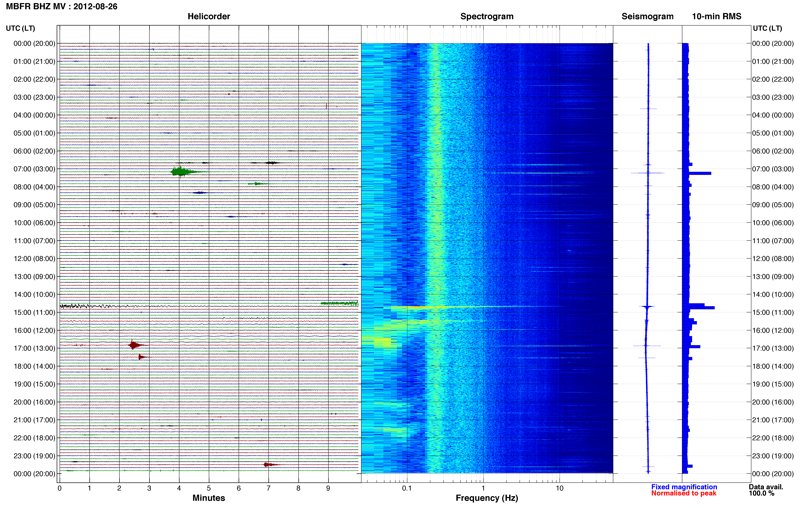Click the noisy green trace ending the 14:30 line

[x=340, y=303]
